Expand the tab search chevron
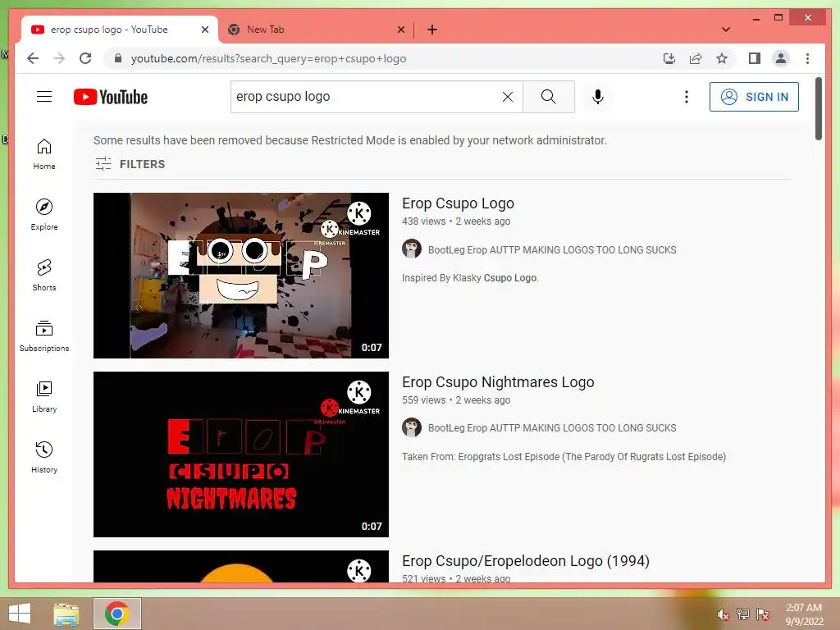Screen dimensions: 840x630 pos(726,30)
